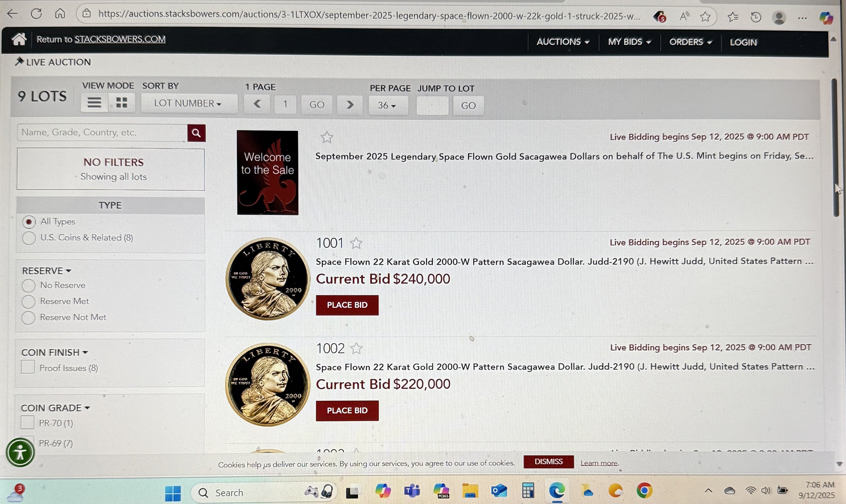Click GO next to the page number
846x504 pixels.
click(x=317, y=105)
